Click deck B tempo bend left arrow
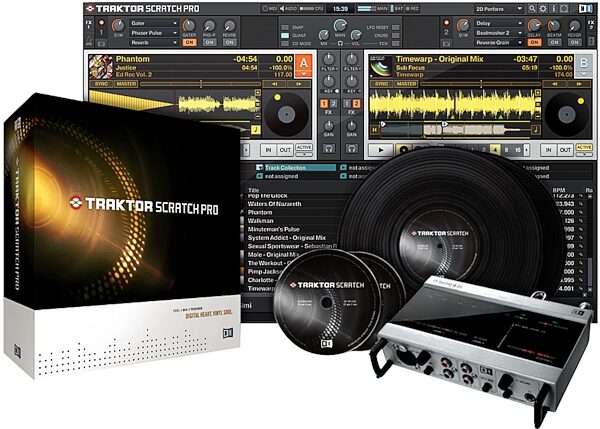Image resolution: width=600 pixels, height=429 pixels. pyautogui.click(x=554, y=84)
